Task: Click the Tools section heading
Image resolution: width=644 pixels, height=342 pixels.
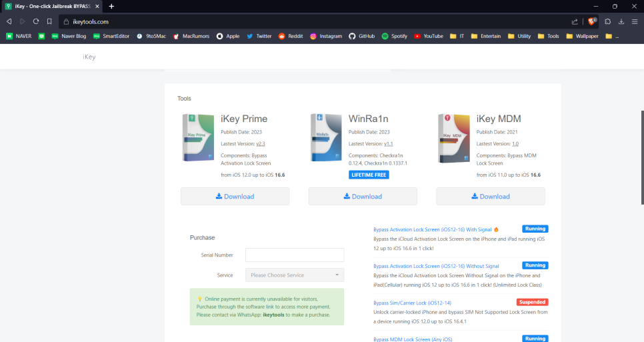Action: click(184, 99)
